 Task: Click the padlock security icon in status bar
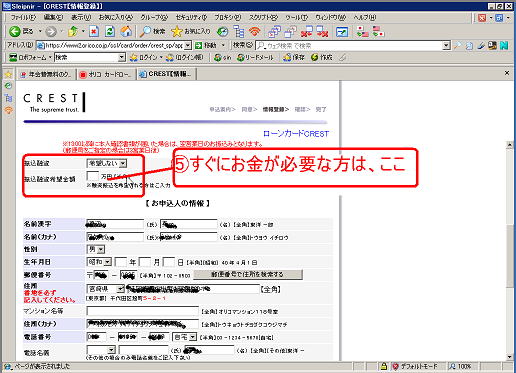coord(383,366)
